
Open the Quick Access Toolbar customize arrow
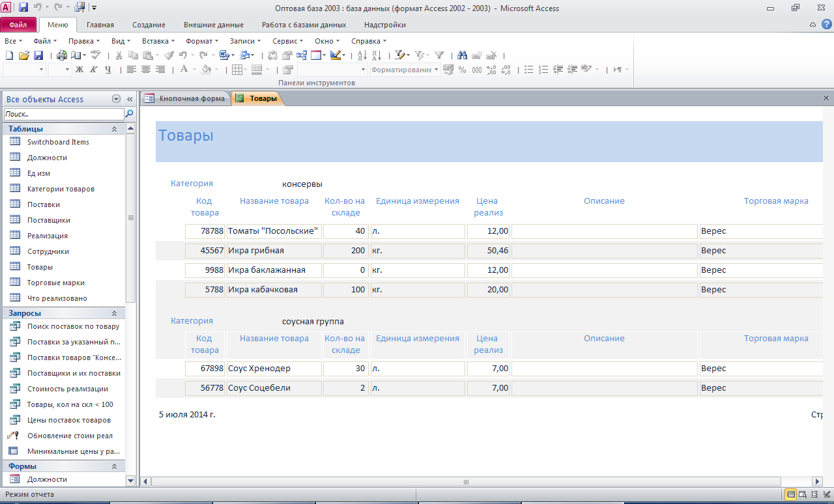94,8
